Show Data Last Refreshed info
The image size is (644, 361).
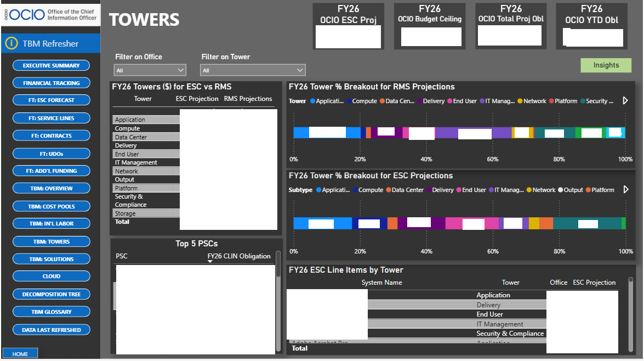click(52, 330)
